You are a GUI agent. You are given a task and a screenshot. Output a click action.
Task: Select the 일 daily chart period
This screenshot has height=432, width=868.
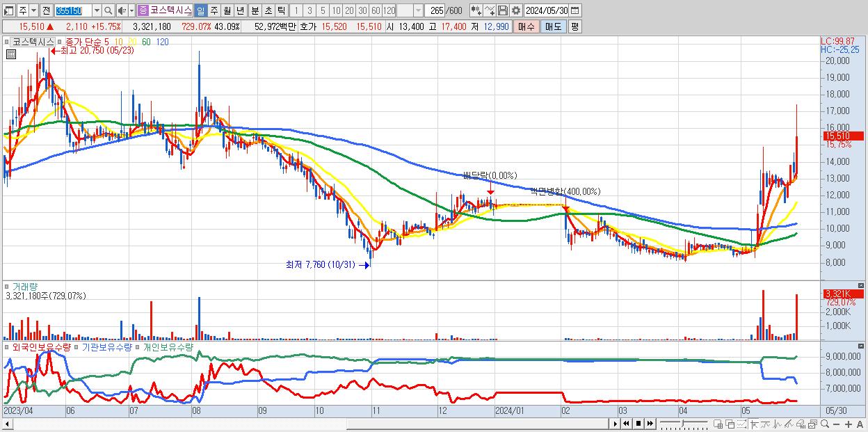pyautogui.click(x=200, y=10)
